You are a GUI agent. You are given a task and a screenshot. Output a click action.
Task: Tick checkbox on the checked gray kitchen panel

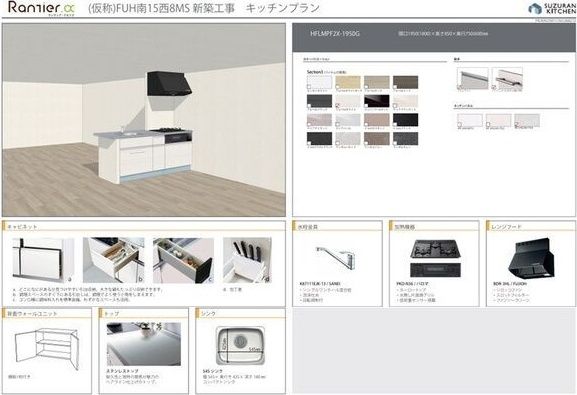click(517, 125)
